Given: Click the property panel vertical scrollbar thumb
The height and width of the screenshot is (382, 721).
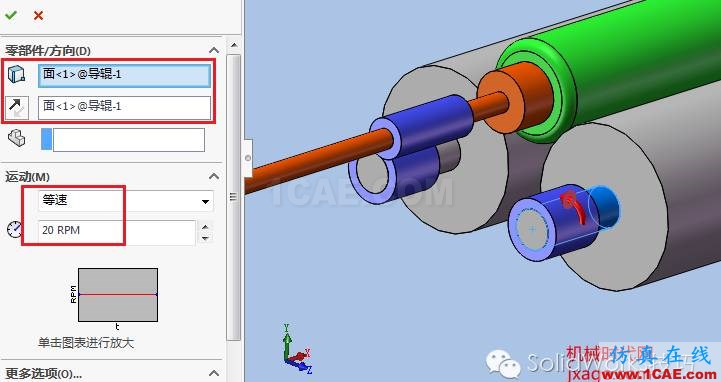Looking at the screenshot, I should pos(234,197).
